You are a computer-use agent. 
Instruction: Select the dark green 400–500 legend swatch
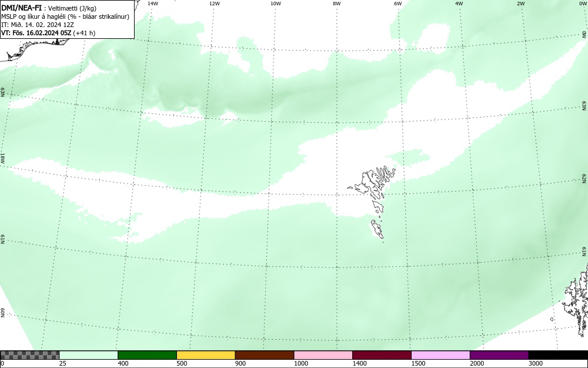[x=147, y=355]
